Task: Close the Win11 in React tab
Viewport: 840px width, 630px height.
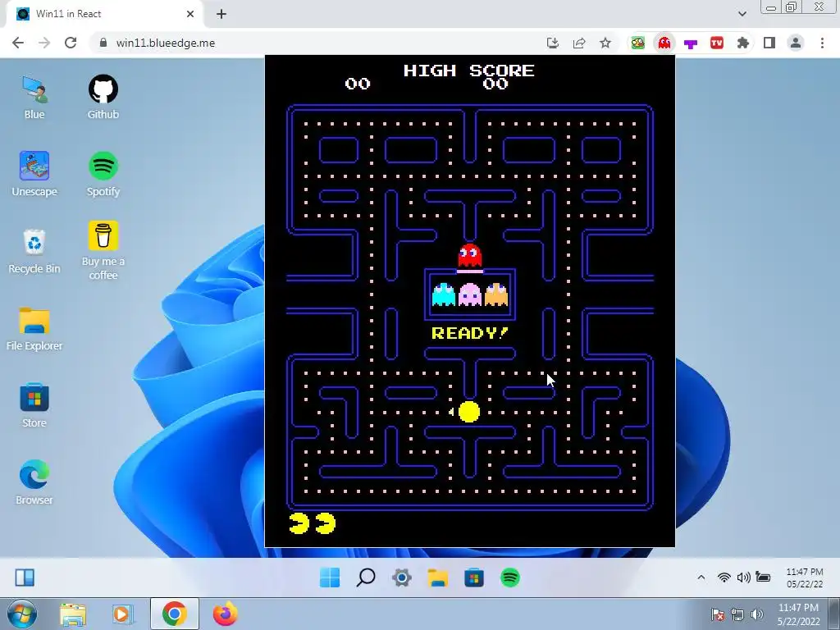Action: 190,14
